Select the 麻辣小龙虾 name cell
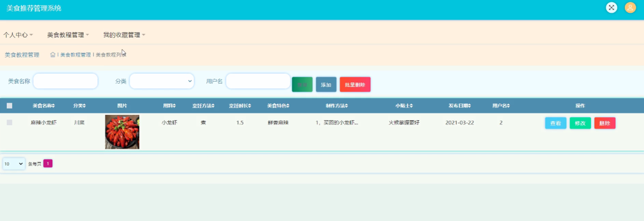644x221 pixels. tap(44, 122)
